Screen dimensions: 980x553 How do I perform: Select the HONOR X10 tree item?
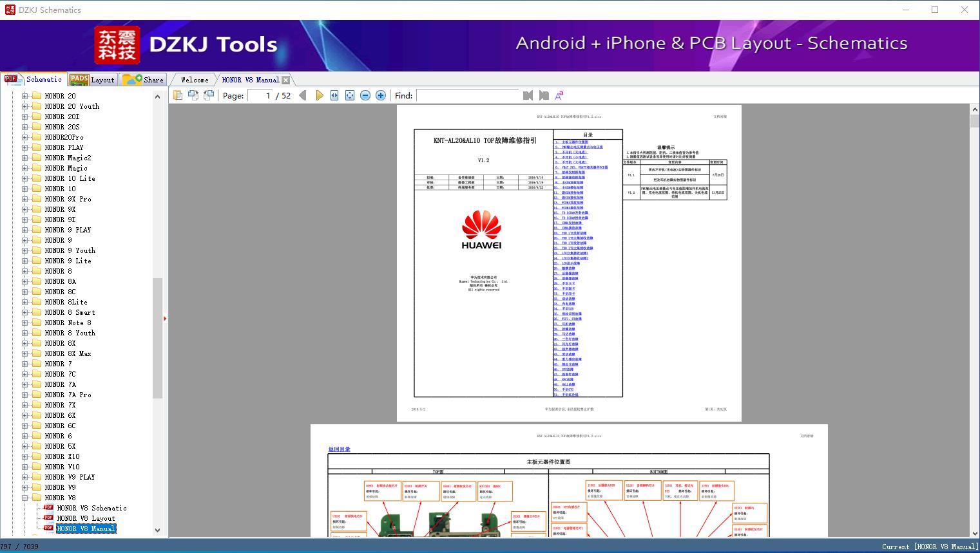[x=62, y=456]
